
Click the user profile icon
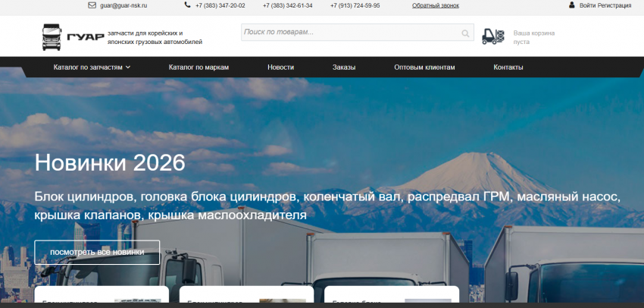pyautogui.click(x=572, y=5)
